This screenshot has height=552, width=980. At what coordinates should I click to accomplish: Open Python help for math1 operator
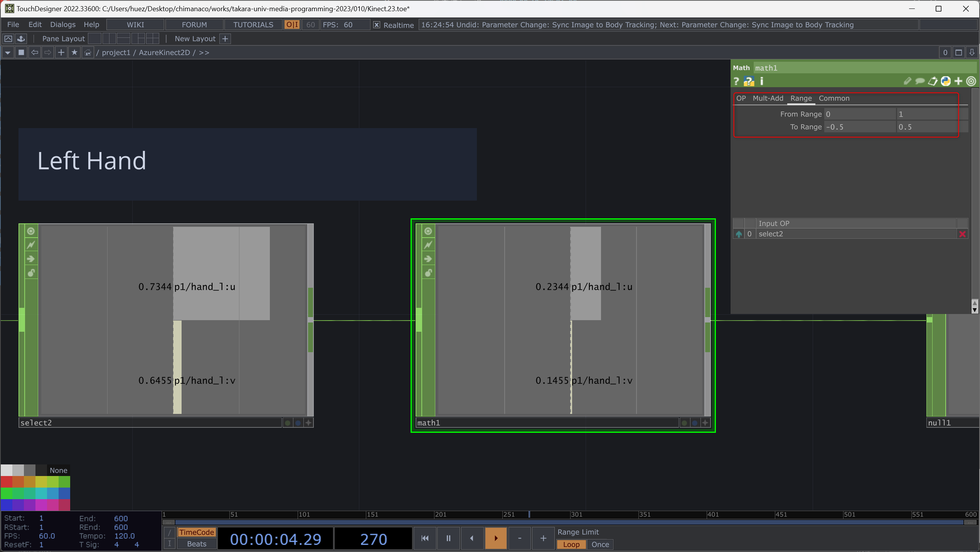[x=749, y=81]
